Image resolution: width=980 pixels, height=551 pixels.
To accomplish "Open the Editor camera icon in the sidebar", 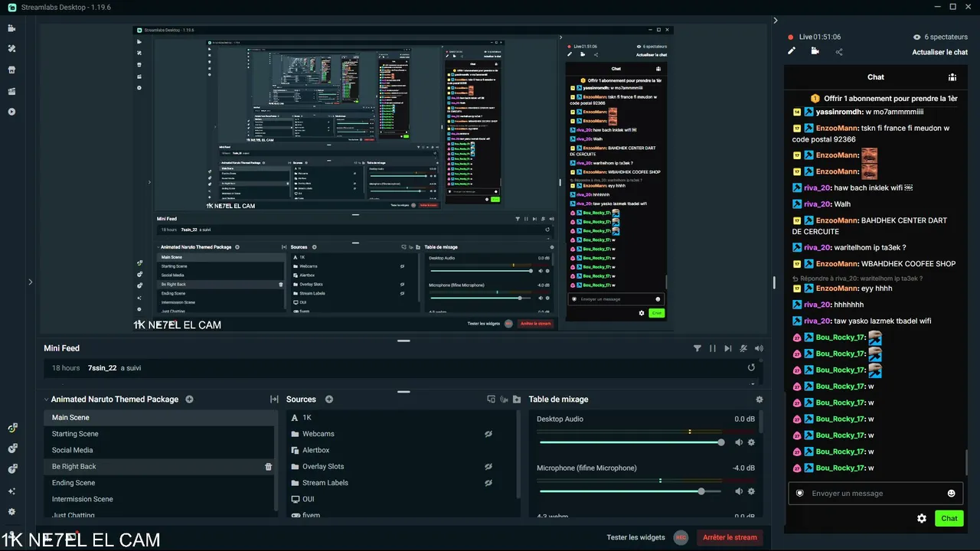I will coord(11,28).
